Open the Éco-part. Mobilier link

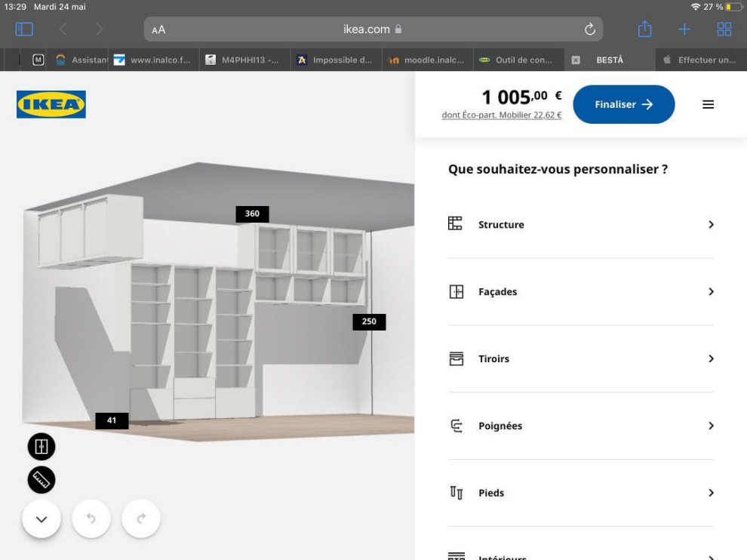502,115
